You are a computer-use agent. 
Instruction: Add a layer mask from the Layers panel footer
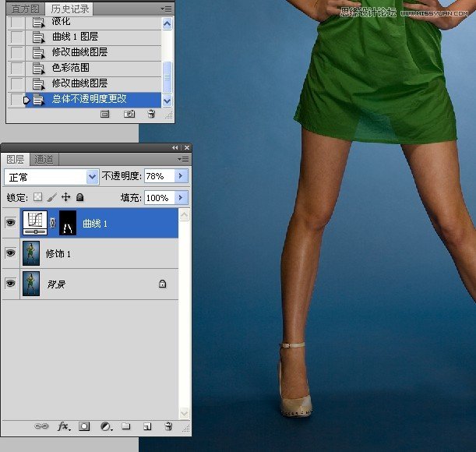[85, 426]
